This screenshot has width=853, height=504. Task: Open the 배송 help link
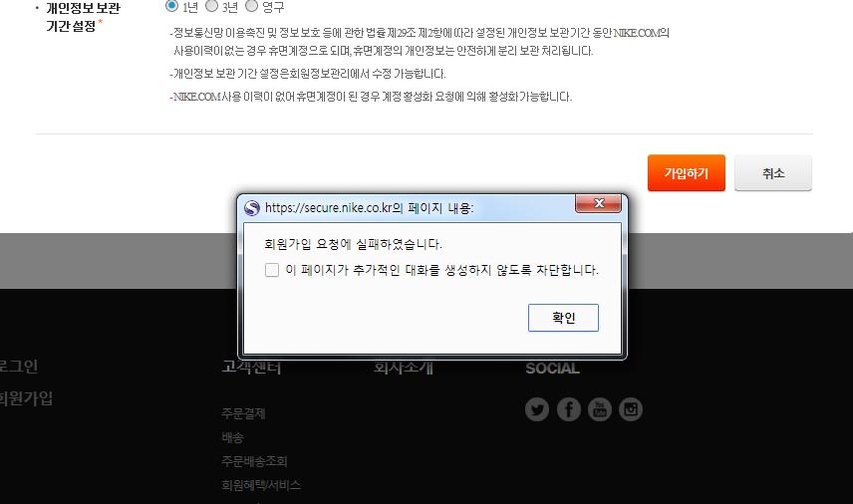coord(232,437)
